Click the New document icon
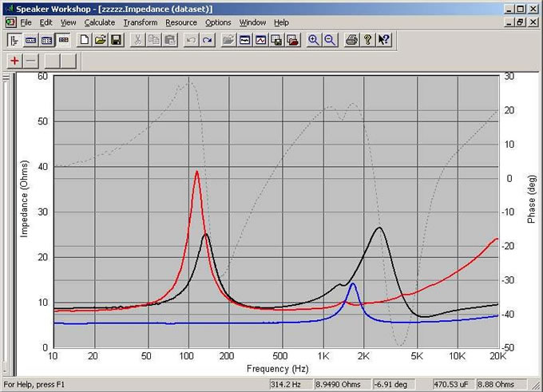This screenshot has height=392, width=543. click(x=85, y=39)
